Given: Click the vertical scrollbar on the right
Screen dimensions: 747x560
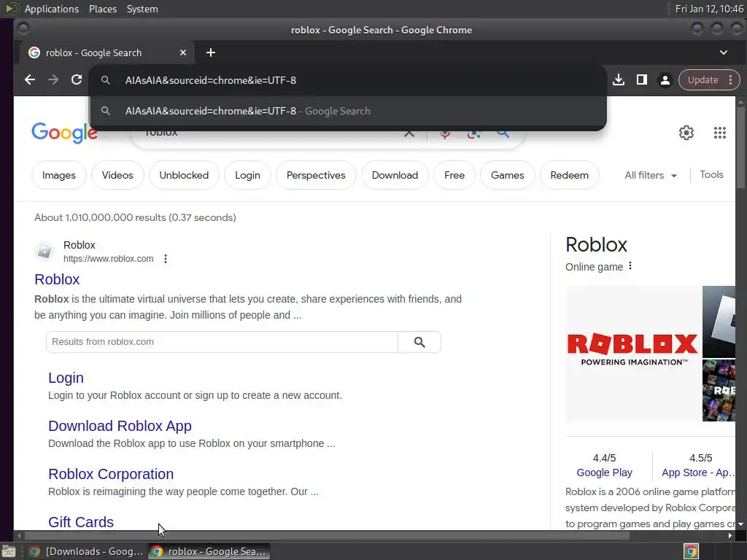Looking at the screenshot, I should (741, 147).
